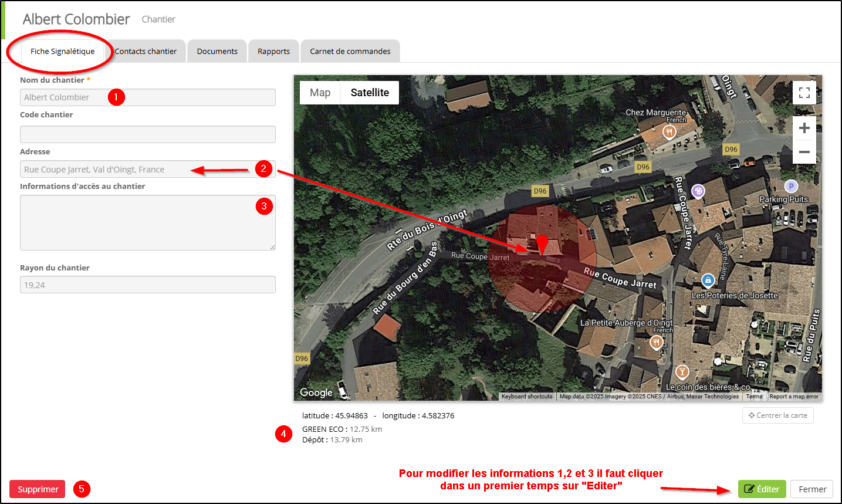Click the green Éditer button
The image size is (842, 504).
pyautogui.click(x=762, y=489)
